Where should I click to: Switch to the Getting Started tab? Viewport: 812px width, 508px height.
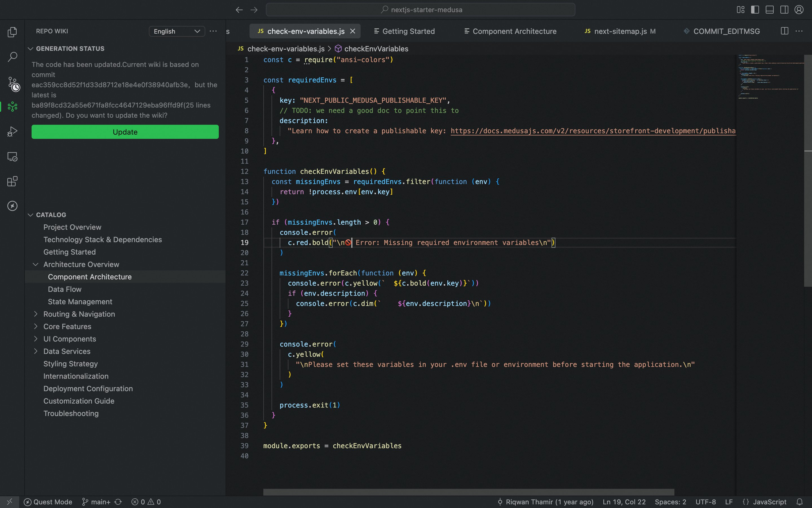[x=404, y=31]
